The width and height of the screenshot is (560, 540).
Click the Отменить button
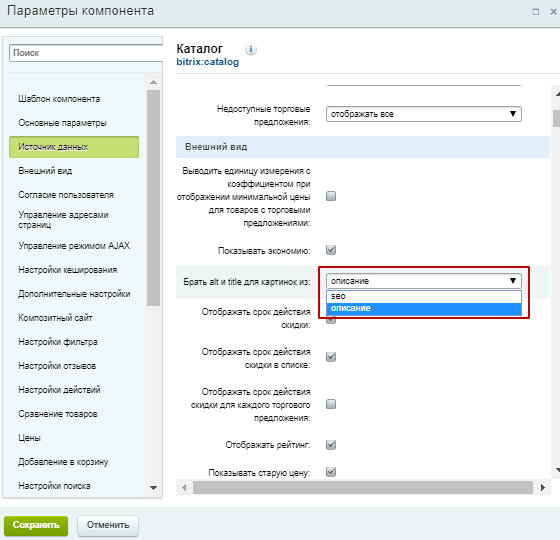[x=108, y=525]
